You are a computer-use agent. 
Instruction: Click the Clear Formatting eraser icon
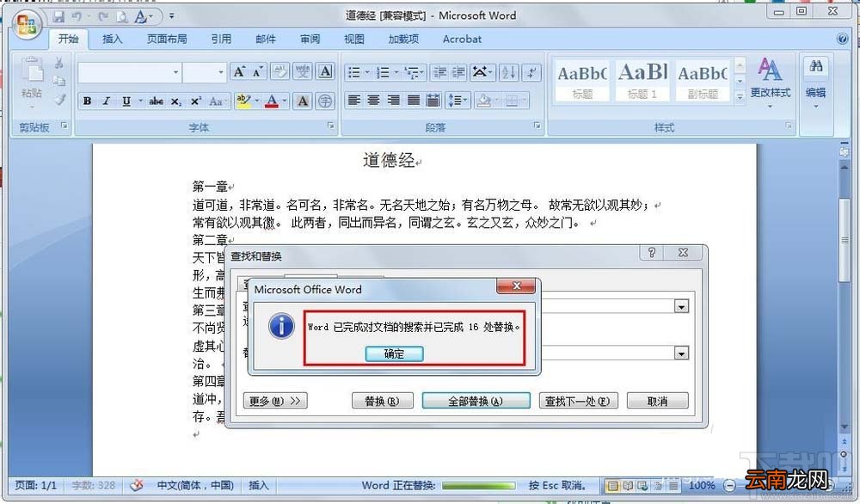click(279, 72)
